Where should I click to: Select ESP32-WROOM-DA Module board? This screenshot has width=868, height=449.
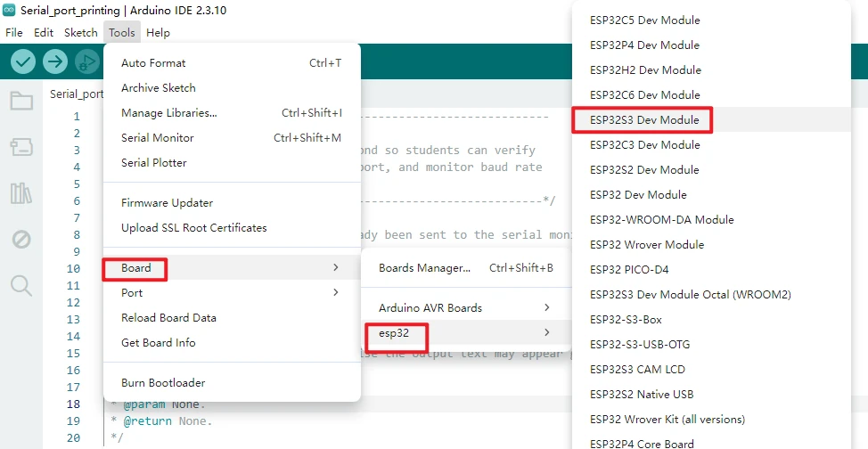click(x=711, y=220)
